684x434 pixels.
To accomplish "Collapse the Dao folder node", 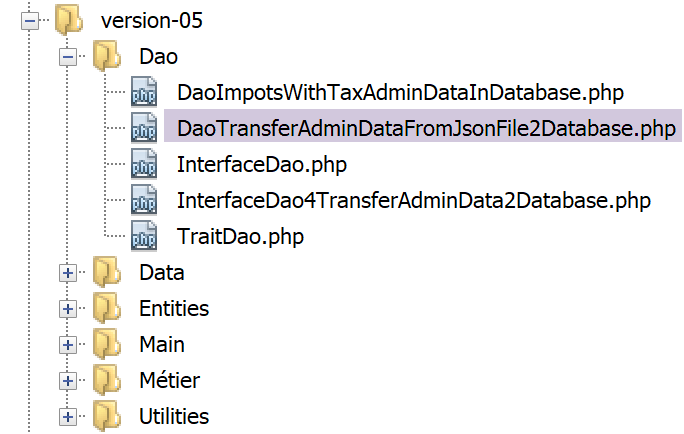I will [x=68, y=57].
